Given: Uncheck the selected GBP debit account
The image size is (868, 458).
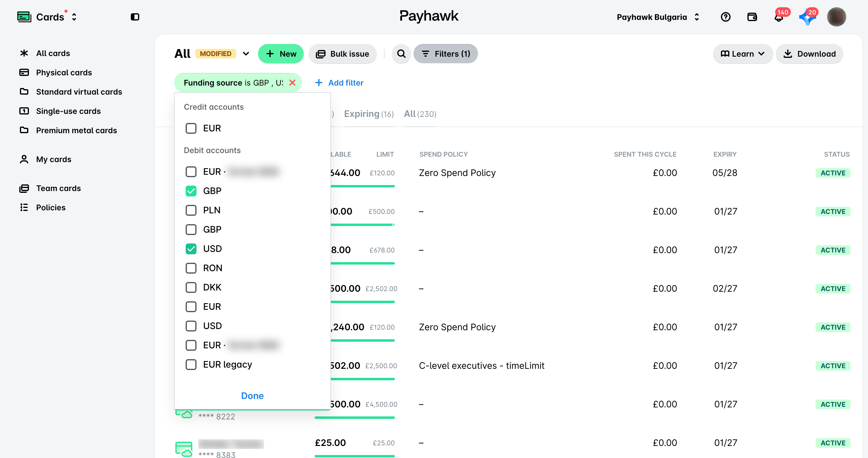Looking at the screenshot, I should point(191,191).
